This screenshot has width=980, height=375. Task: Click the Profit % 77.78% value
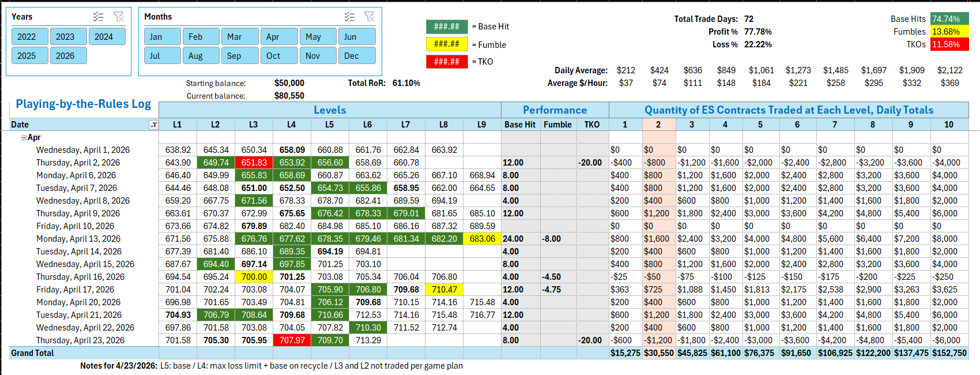tap(758, 32)
